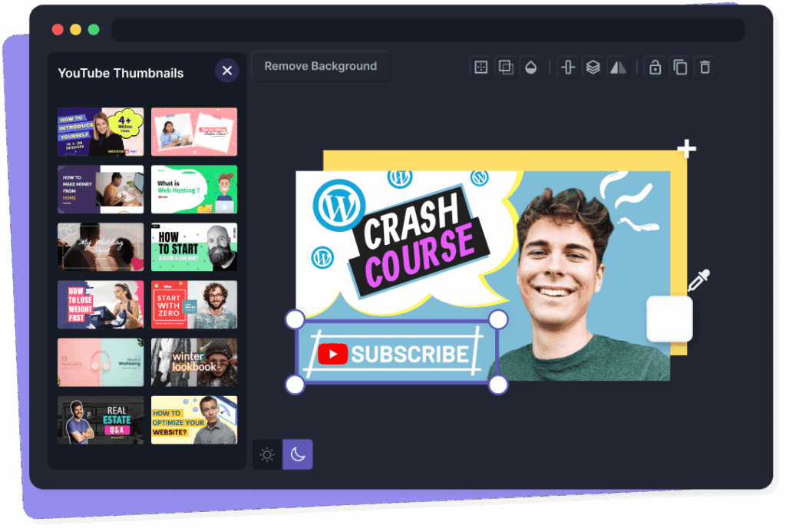Screen dimensions: 786x532
Task: Click the top-left resize handle of SUBSCRIBE box
Action: tap(296, 319)
